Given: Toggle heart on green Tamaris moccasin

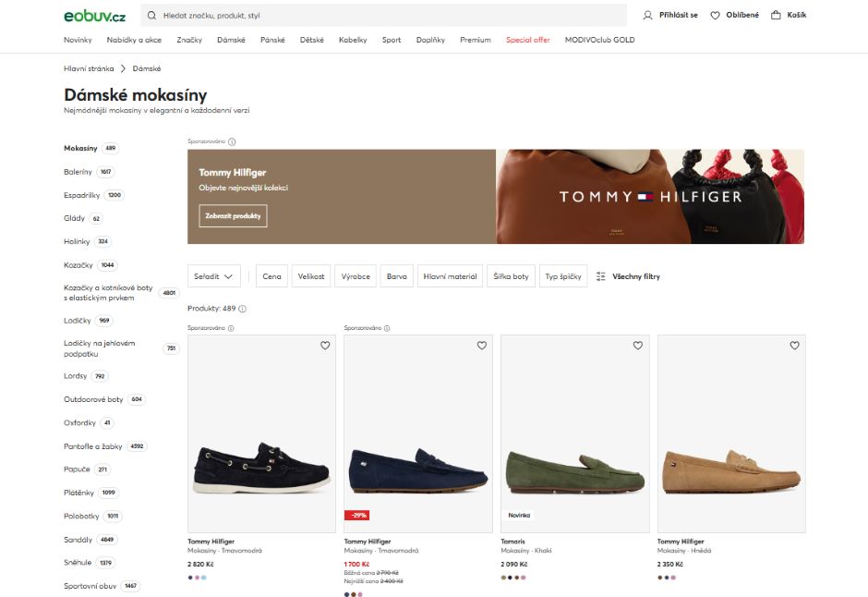Looking at the screenshot, I should click(638, 346).
